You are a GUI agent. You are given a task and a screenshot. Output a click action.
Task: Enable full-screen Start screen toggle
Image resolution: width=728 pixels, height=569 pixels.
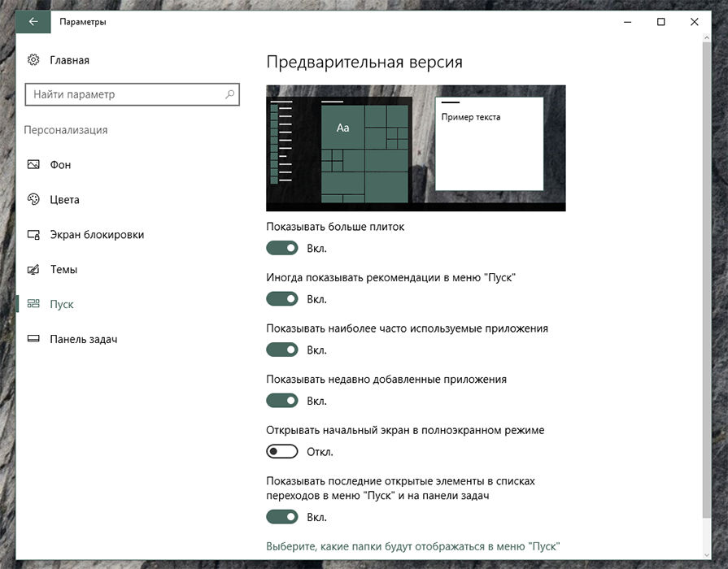click(x=282, y=451)
